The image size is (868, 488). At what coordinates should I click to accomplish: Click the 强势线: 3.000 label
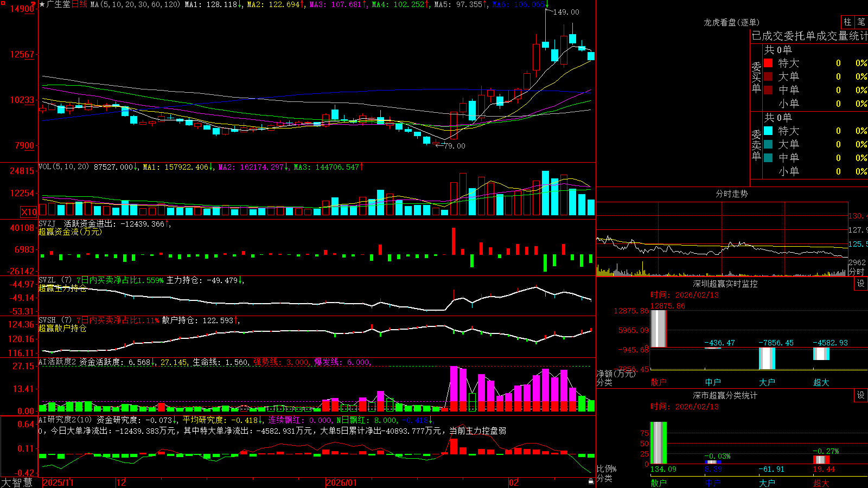(x=281, y=362)
